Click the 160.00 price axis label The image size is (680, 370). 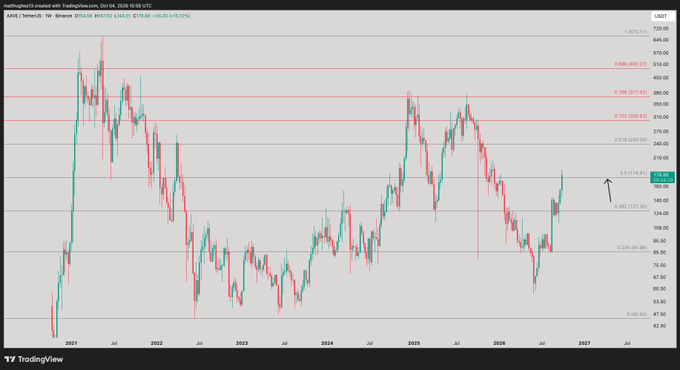point(661,187)
